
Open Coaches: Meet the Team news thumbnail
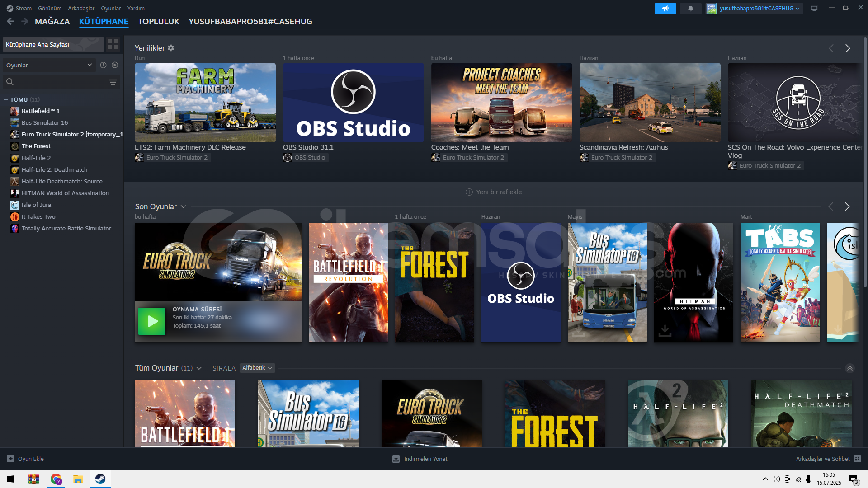pyautogui.click(x=502, y=103)
